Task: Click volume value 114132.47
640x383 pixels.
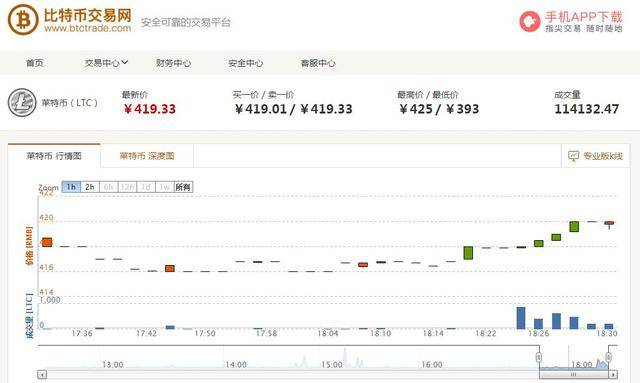Action: 587,109
